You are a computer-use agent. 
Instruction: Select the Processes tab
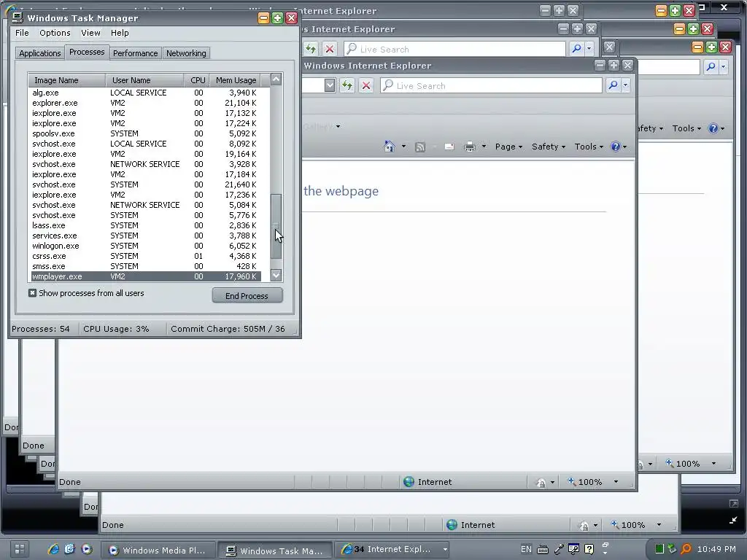pyautogui.click(x=87, y=52)
